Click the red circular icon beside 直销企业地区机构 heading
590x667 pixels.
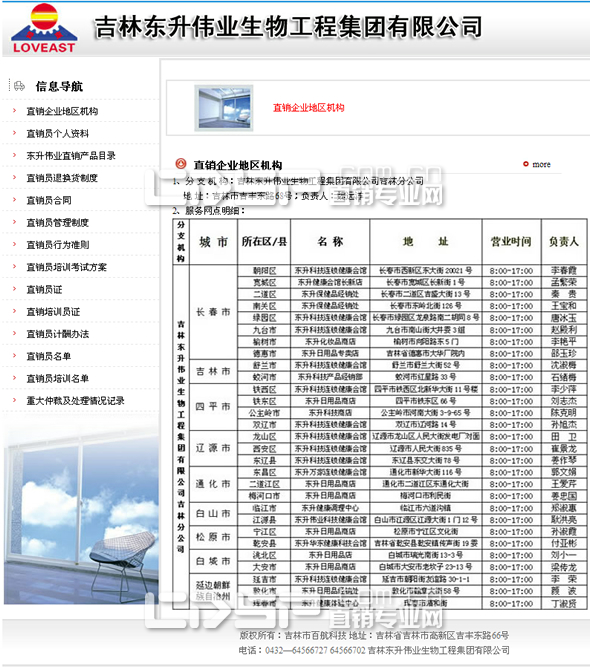click(x=181, y=163)
